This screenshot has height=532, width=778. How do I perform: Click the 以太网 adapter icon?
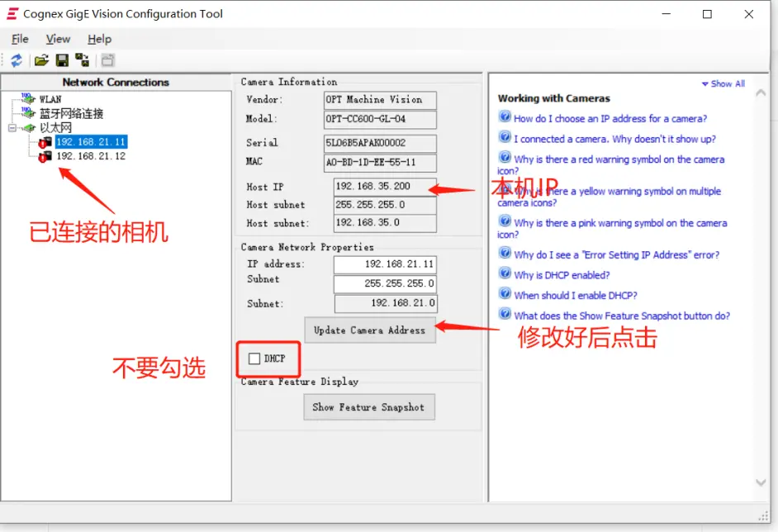29,127
